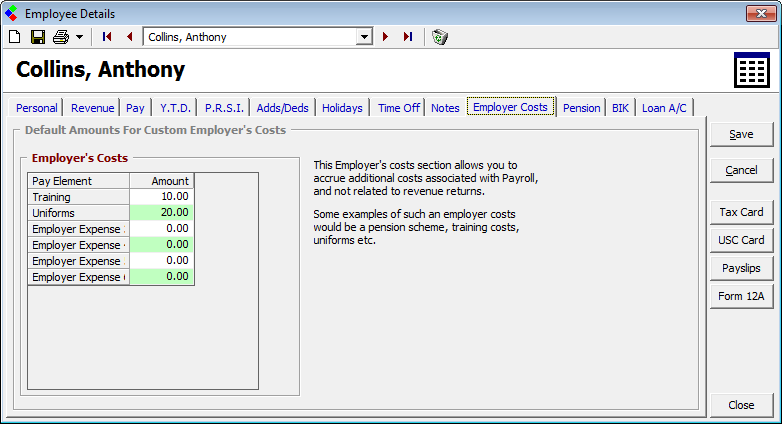Expand the print options dropdown arrow
The image size is (782, 424).
[x=79, y=37]
